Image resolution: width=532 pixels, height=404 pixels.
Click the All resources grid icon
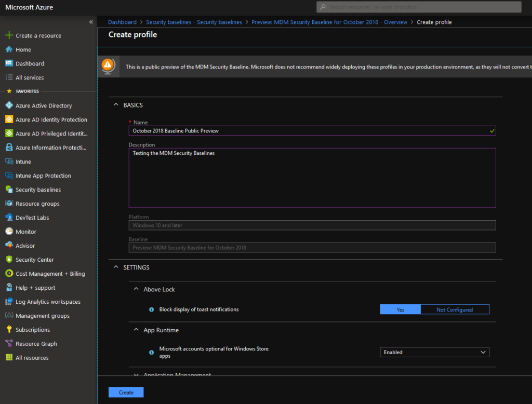pos(9,358)
